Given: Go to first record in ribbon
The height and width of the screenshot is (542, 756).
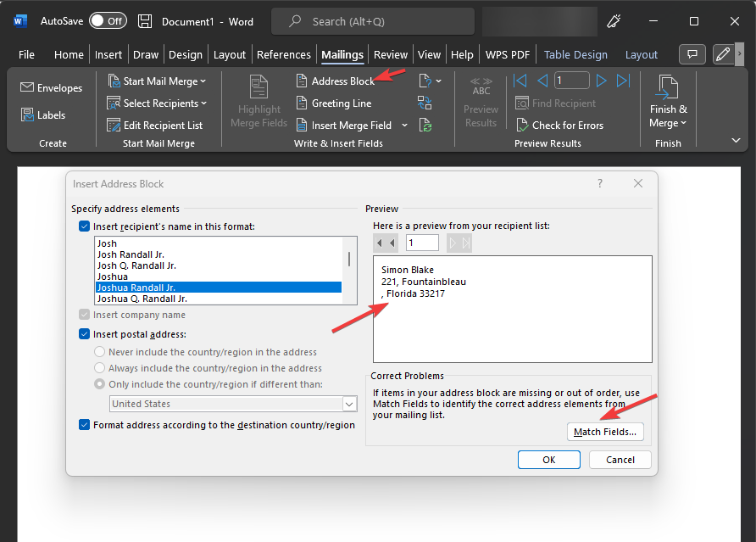Looking at the screenshot, I should tap(520, 81).
